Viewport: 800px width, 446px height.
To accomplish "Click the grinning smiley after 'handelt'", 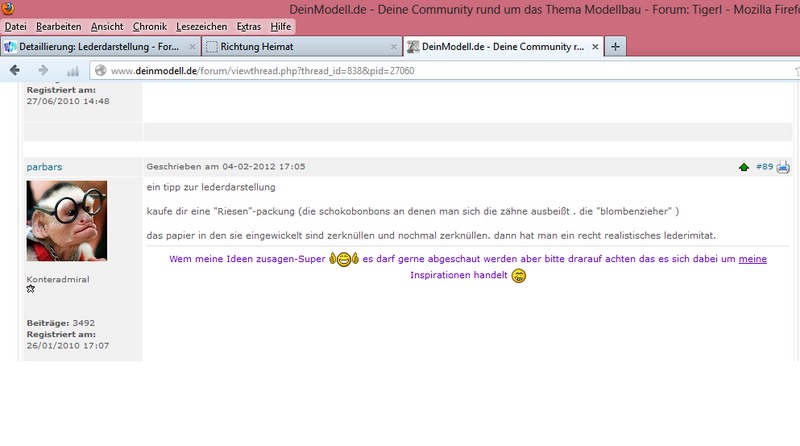I will (x=519, y=276).
